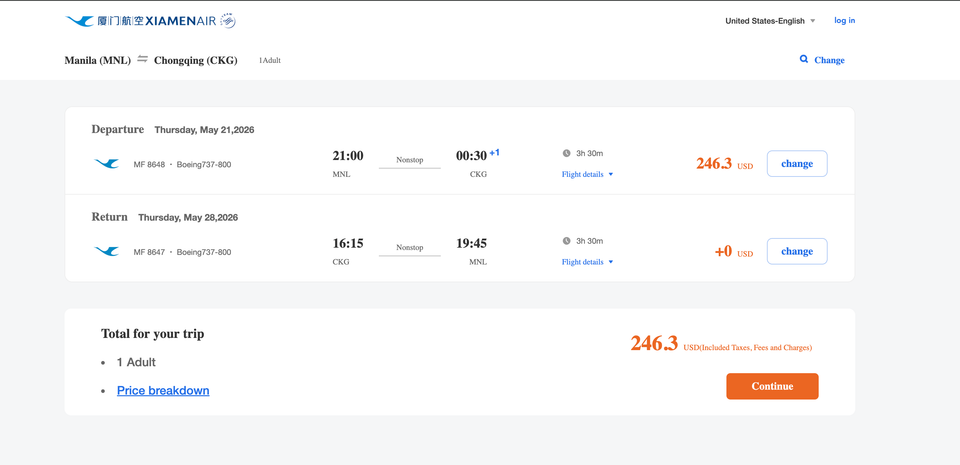Screen dimensions: 960x465
Task: Click the Nonstop label on return flight
Action: tap(410, 247)
